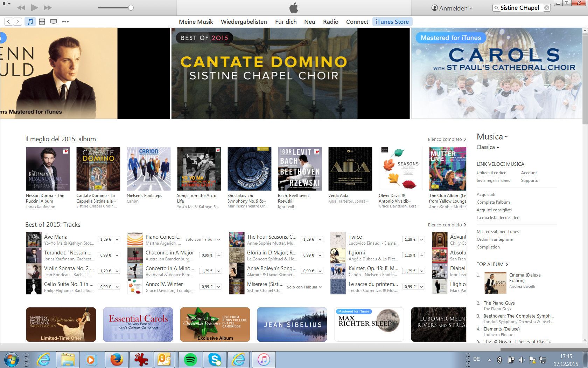The width and height of the screenshot is (588, 368).
Task: Expand Solo con l'album for Miserere
Action: coord(304,287)
